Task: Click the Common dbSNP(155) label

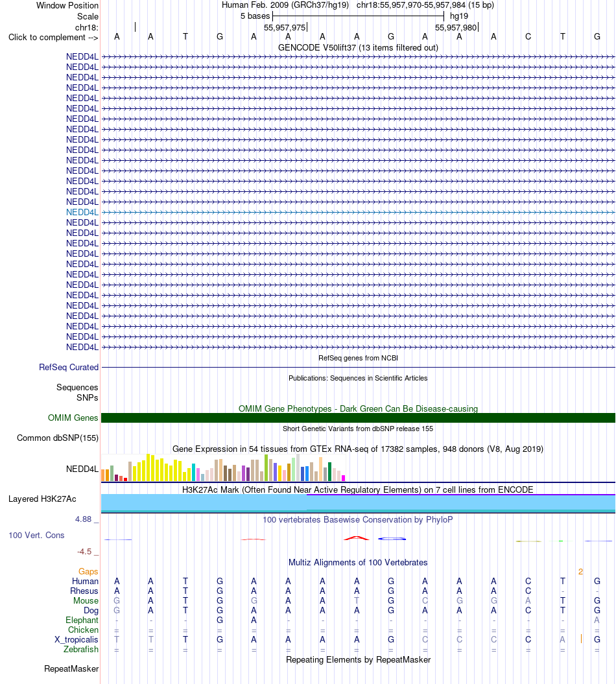Action: point(58,438)
